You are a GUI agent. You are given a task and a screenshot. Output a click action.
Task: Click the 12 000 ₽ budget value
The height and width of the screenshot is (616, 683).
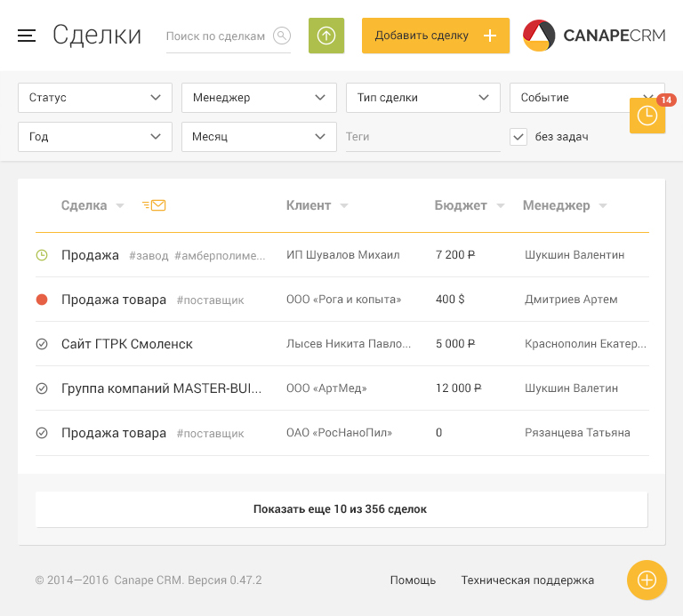pos(459,388)
